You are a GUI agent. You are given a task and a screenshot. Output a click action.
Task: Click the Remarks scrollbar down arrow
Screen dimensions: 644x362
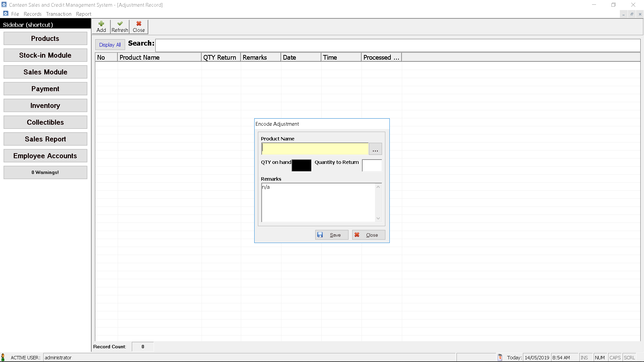(378, 218)
